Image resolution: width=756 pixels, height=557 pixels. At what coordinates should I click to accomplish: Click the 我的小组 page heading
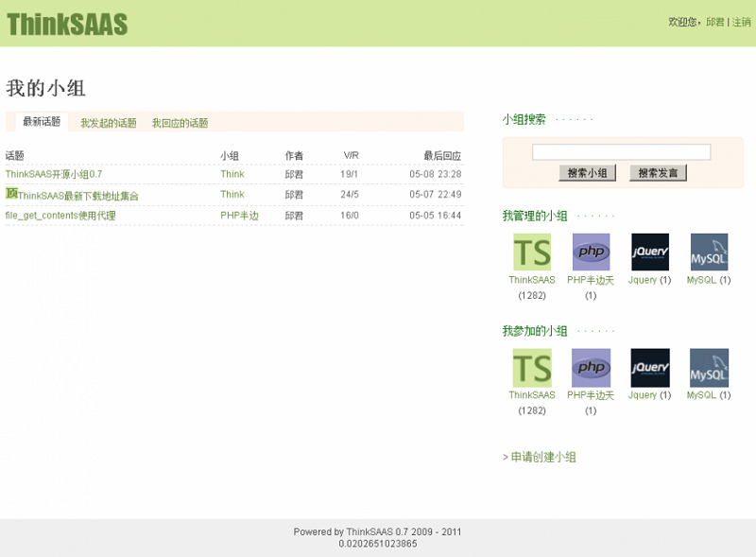point(45,88)
